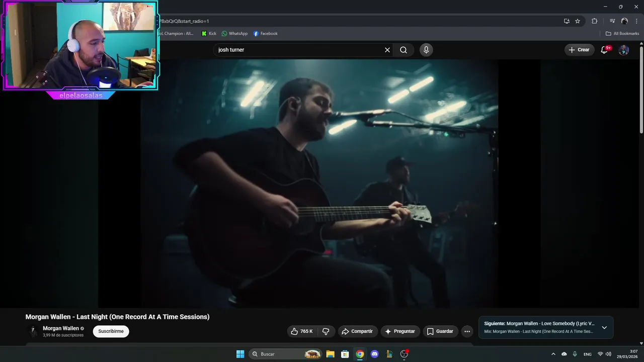This screenshot has width=644, height=362.
Task: Click Compartir to share the video
Action: [358, 331]
